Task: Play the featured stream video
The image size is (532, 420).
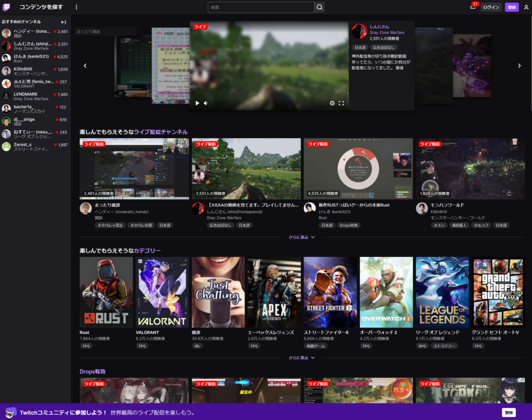Action: click(197, 103)
